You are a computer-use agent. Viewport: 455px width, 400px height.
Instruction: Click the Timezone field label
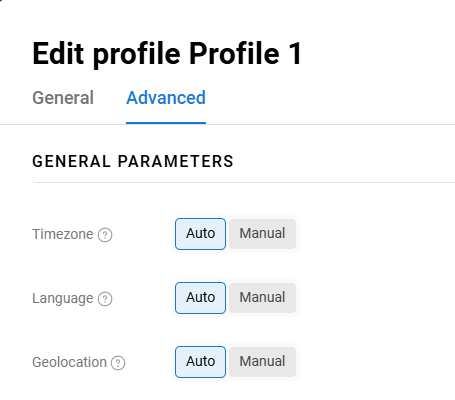pos(63,234)
